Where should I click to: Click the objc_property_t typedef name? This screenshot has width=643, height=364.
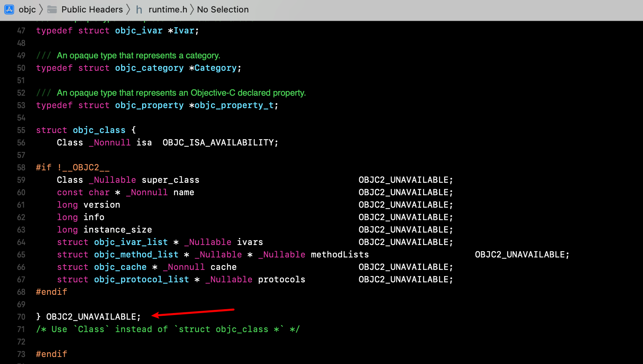(x=234, y=105)
